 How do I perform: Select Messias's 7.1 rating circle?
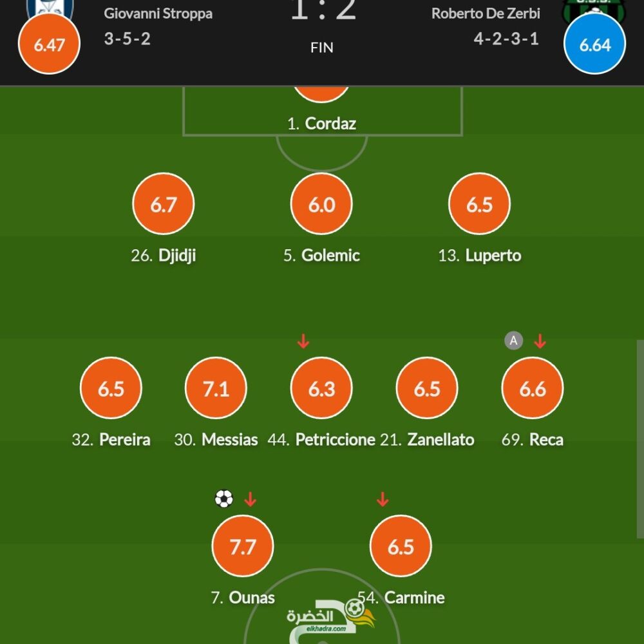point(216,388)
